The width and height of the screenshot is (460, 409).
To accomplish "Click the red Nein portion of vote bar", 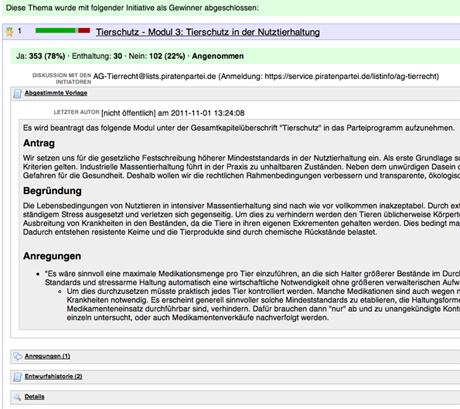I will (84, 31).
